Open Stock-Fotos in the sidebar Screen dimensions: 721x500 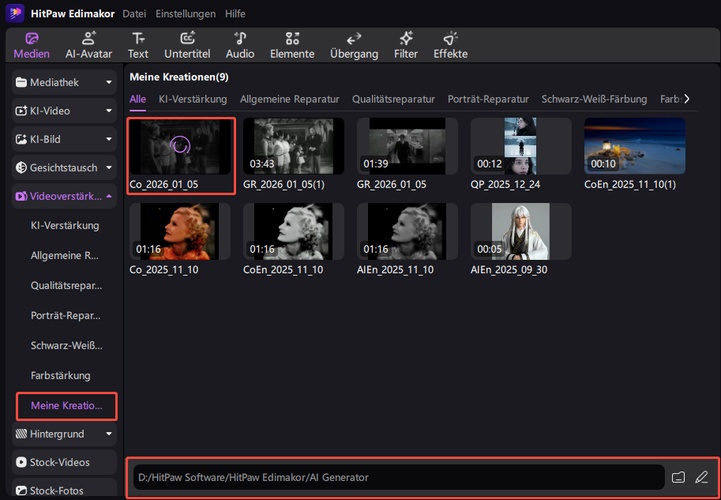[x=64, y=490]
